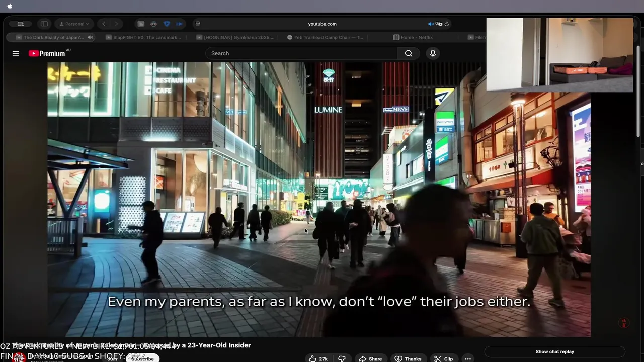Click the webcam overlay in the corner

pyautogui.click(x=560, y=55)
